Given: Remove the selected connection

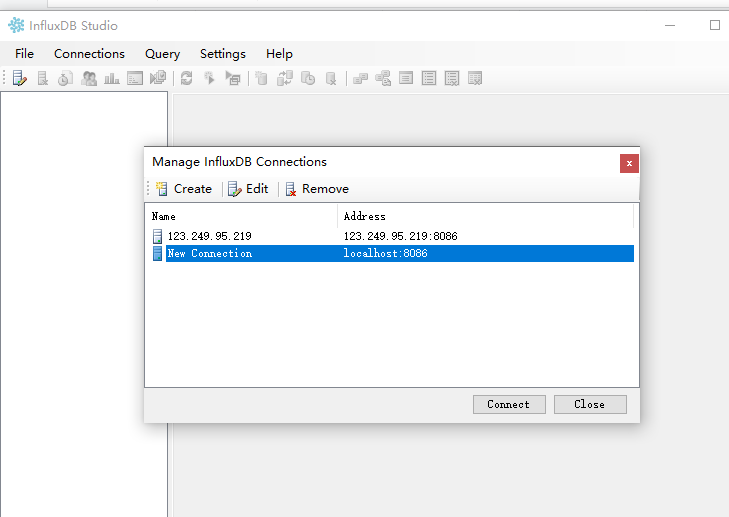Looking at the screenshot, I should coord(317,189).
